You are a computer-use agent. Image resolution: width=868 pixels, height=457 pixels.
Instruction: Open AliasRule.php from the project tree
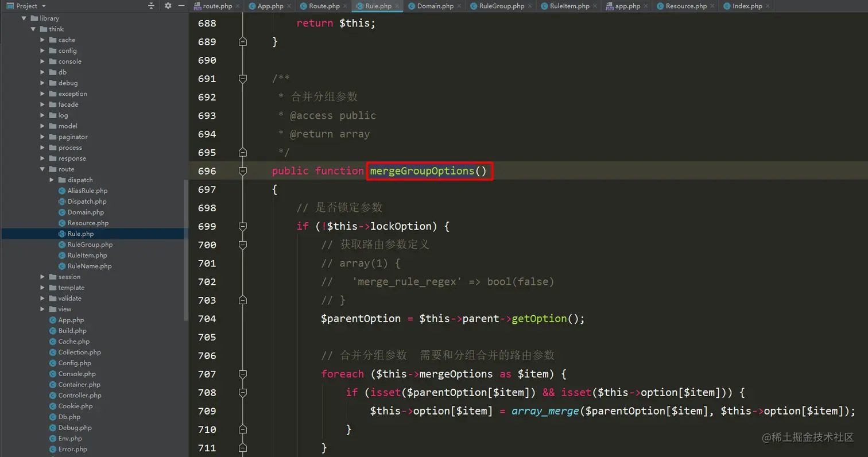[x=83, y=191]
